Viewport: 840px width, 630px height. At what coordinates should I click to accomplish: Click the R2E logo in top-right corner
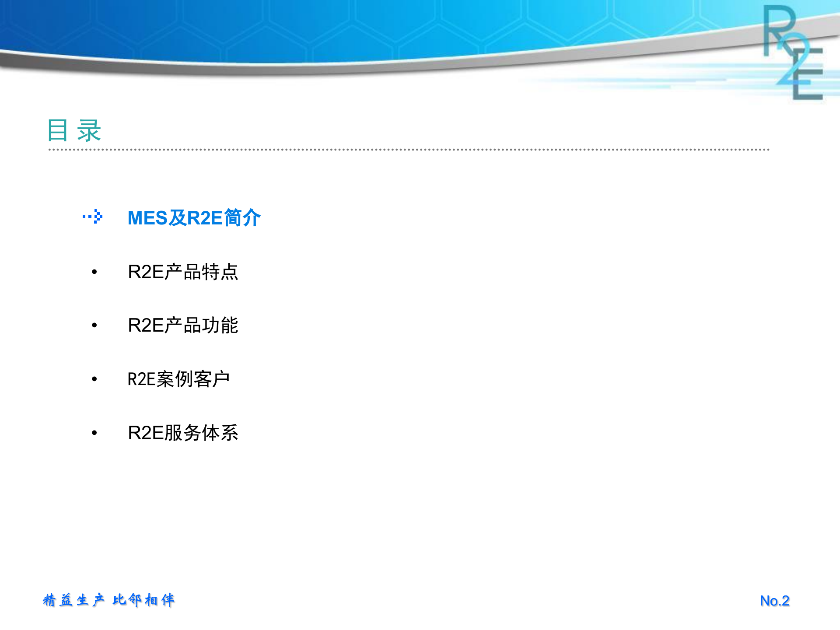click(792, 52)
